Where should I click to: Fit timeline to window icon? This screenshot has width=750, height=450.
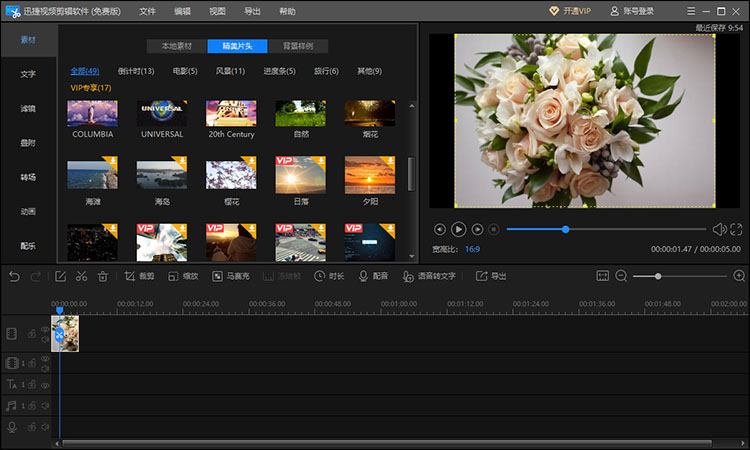click(603, 276)
